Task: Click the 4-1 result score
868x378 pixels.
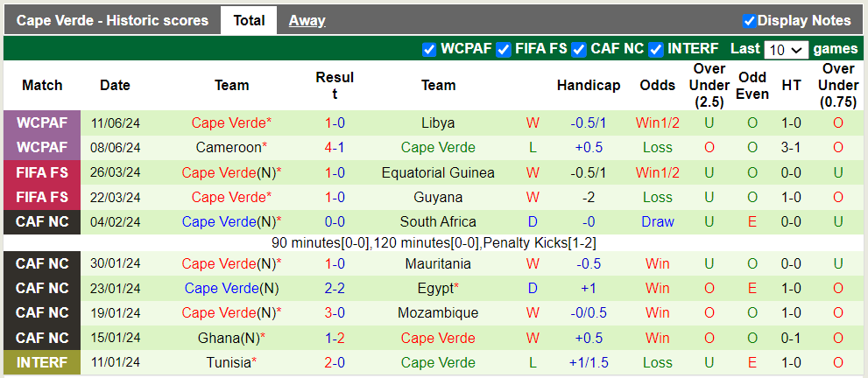Action: click(335, 147)
